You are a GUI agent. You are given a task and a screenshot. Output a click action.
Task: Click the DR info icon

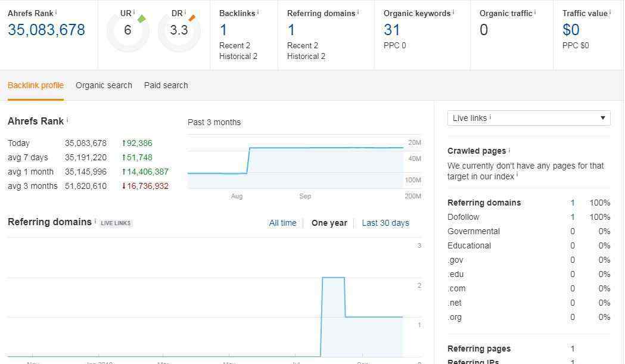[x=185, y=12]
